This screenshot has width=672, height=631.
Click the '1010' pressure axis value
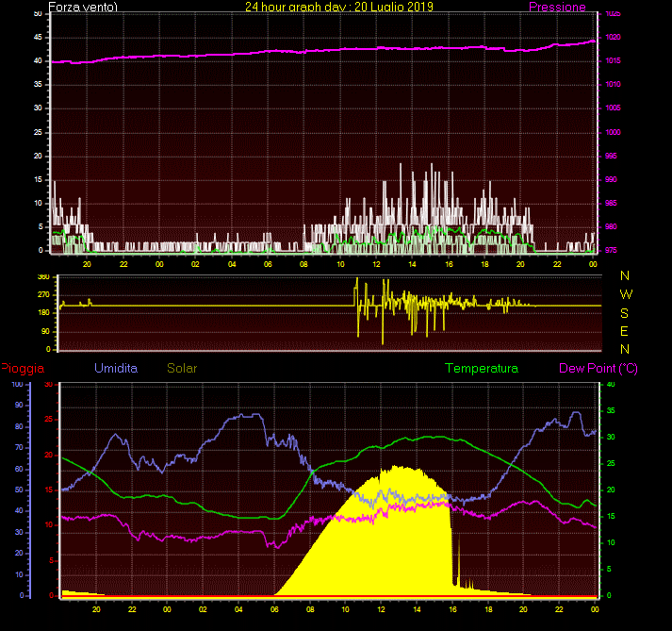pyautogui.click(x=613, y=85)
